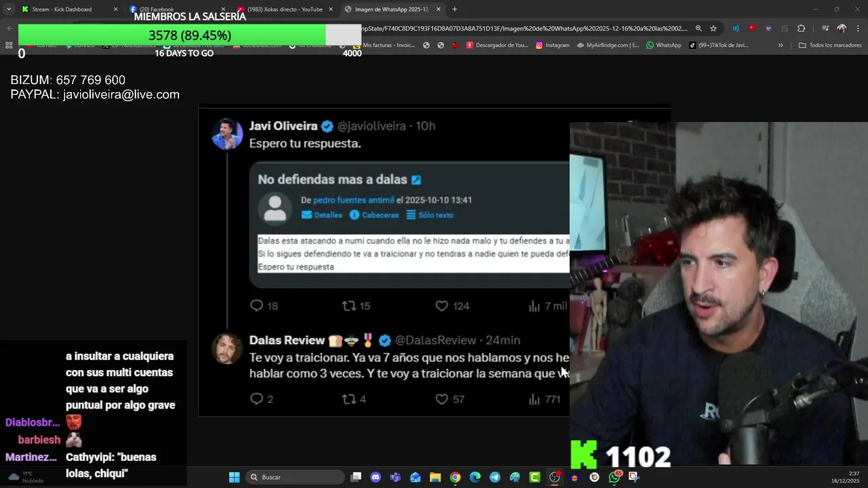Open the Mis facturas bookmark
This screenshot has width=868, height=488.
[384, 45]
